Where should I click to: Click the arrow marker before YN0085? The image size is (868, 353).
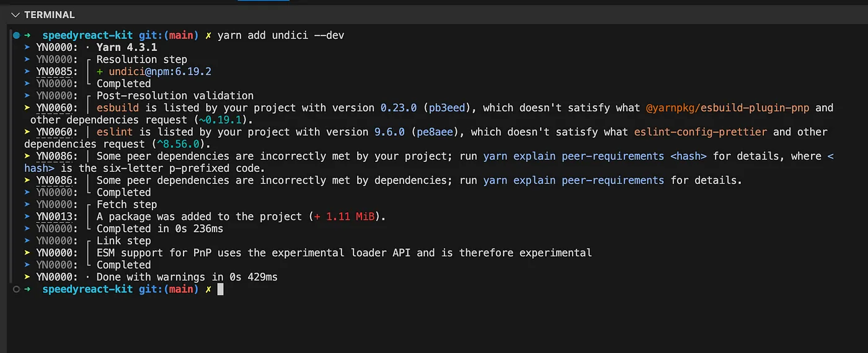tap(28, 71)
